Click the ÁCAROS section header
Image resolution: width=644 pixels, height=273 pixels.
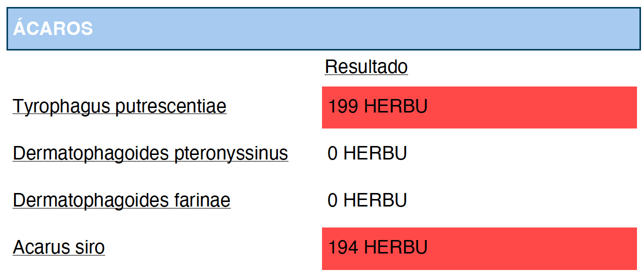53,29
